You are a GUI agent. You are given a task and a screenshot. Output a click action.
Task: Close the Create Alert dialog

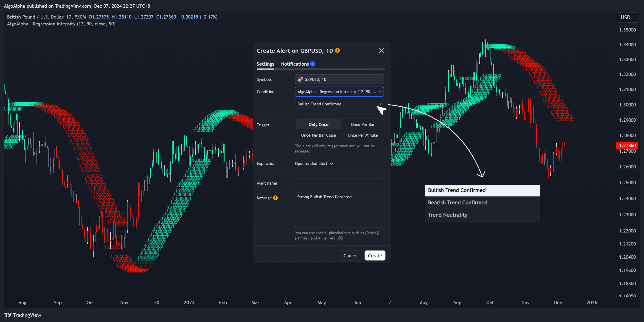(x=381, y=50)
